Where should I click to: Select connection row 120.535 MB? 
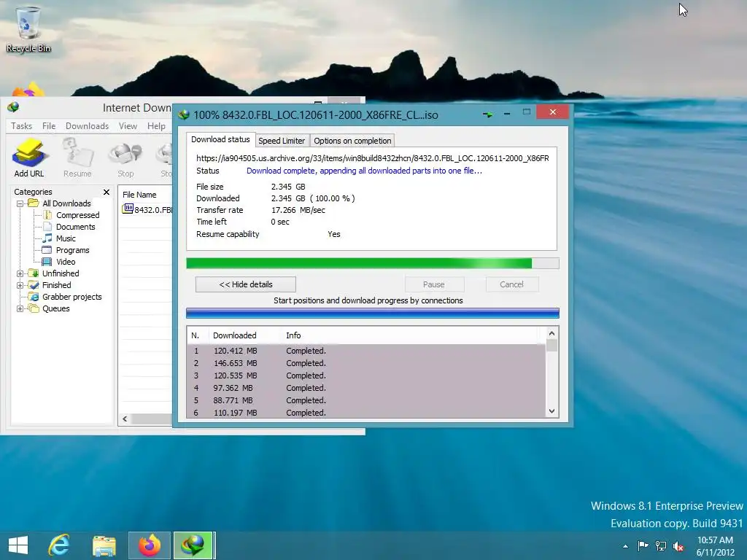(366, 376)
